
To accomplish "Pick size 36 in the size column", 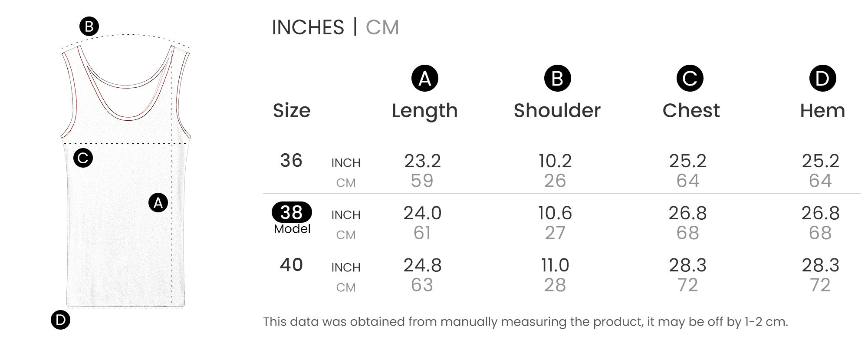I will [291, 161].
